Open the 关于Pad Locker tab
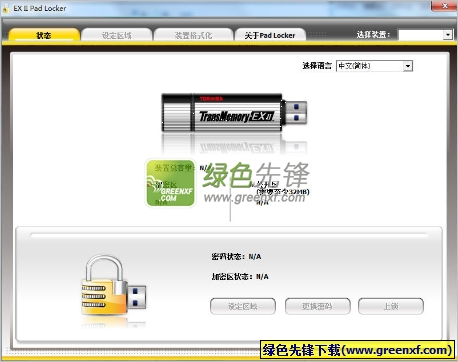Image resolution: width=458 pixels, height=362 pixels. [270, 35]
